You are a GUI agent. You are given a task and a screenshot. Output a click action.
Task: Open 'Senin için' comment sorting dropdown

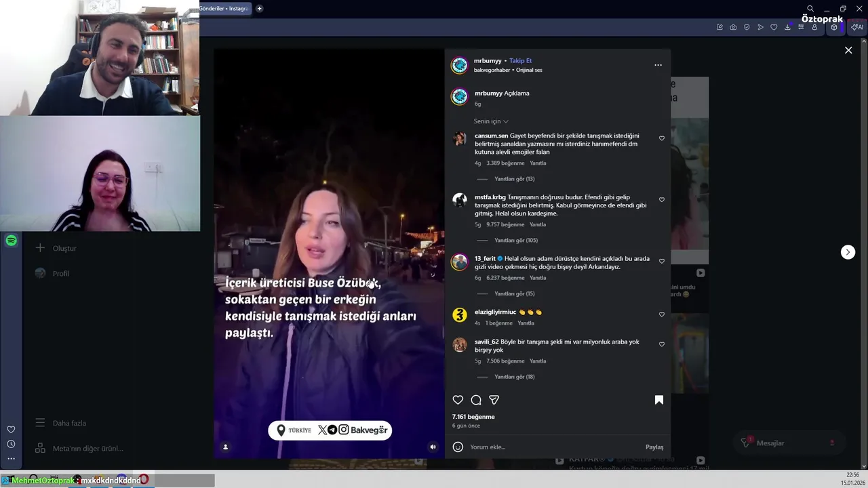(491, 121)
